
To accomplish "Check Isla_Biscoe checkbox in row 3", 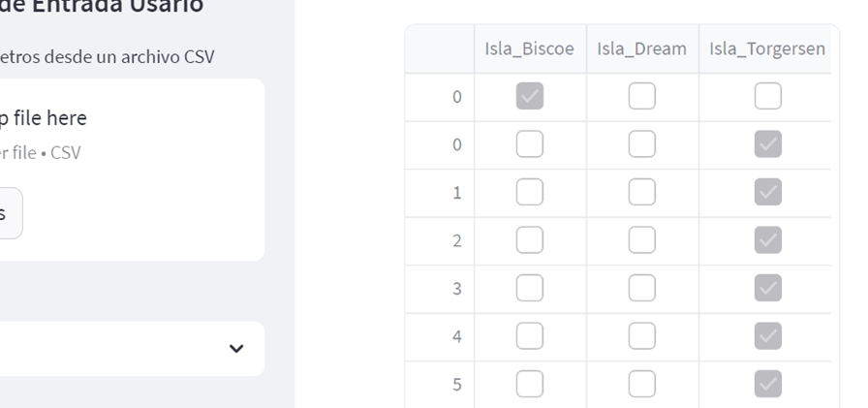I will tap(530, 289).
